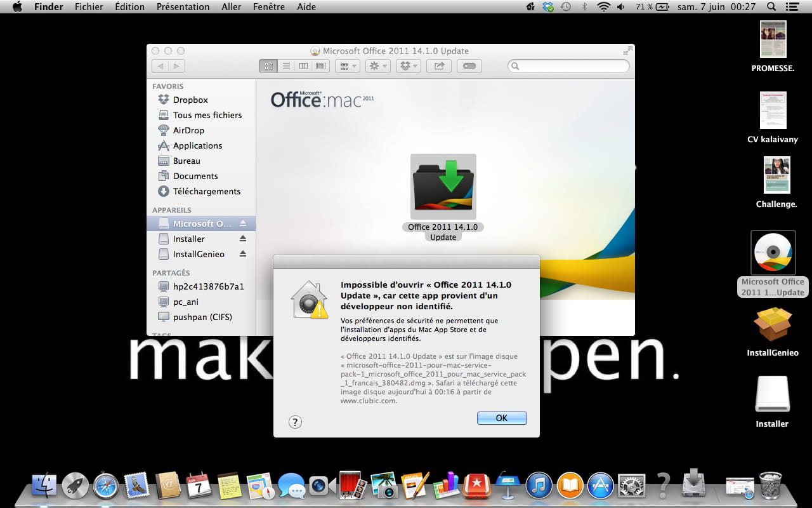812x508 pixels.
Task: Open the Apple menu
Action: click(17, 7)
